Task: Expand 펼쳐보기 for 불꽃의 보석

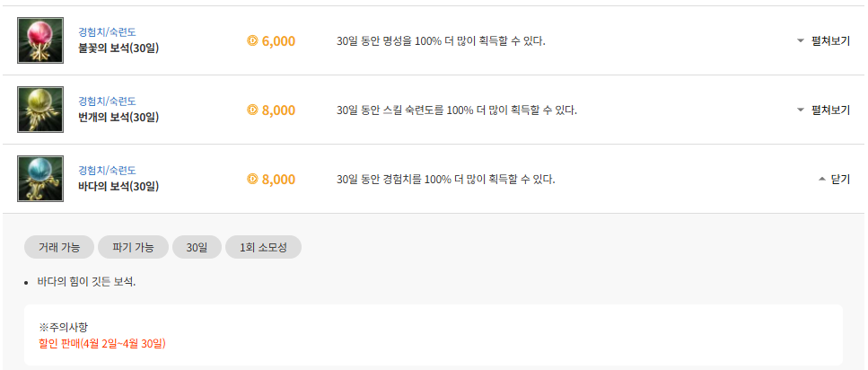Action: click(823, 41)
